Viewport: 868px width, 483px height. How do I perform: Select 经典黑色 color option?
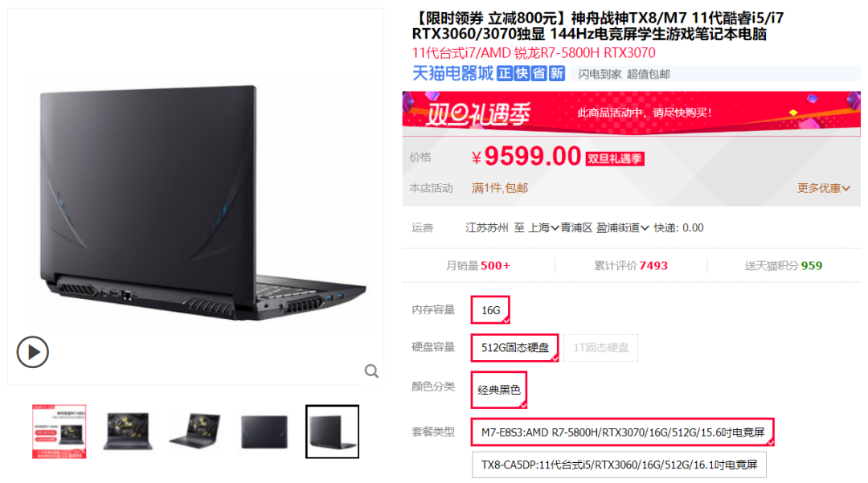[499, 390]
